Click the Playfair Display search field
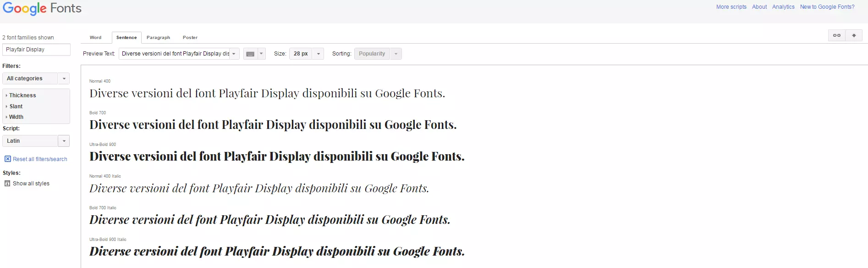Image resolution: width=868 pixels, height=268 pixels. click(36, 50)
